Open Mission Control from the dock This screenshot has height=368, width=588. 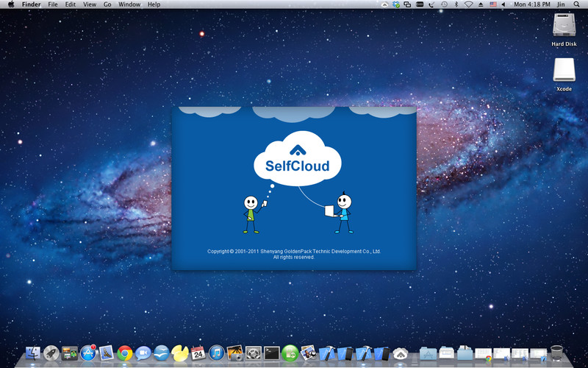[x=70, y=353]
